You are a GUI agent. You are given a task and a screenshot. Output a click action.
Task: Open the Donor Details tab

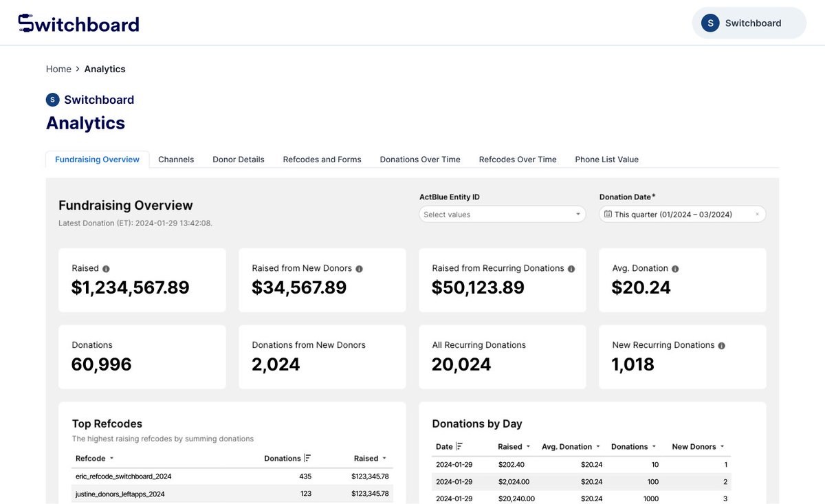(238, 159)
